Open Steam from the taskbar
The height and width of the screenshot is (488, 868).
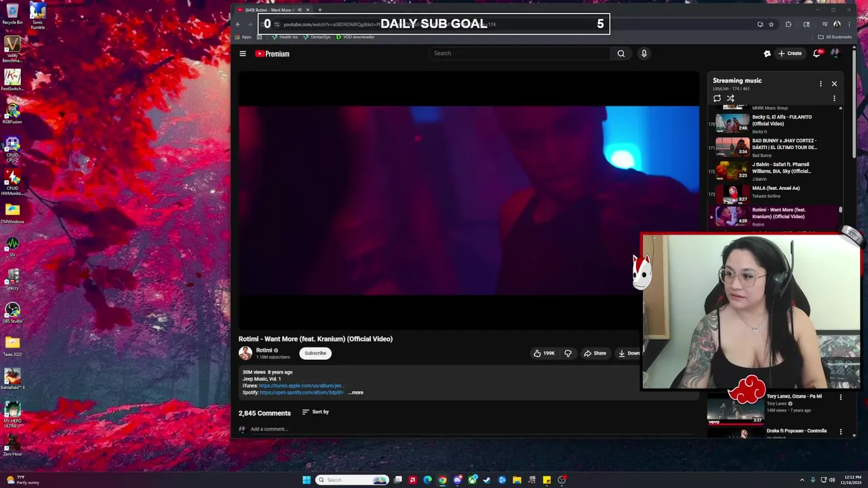(487, 480)
